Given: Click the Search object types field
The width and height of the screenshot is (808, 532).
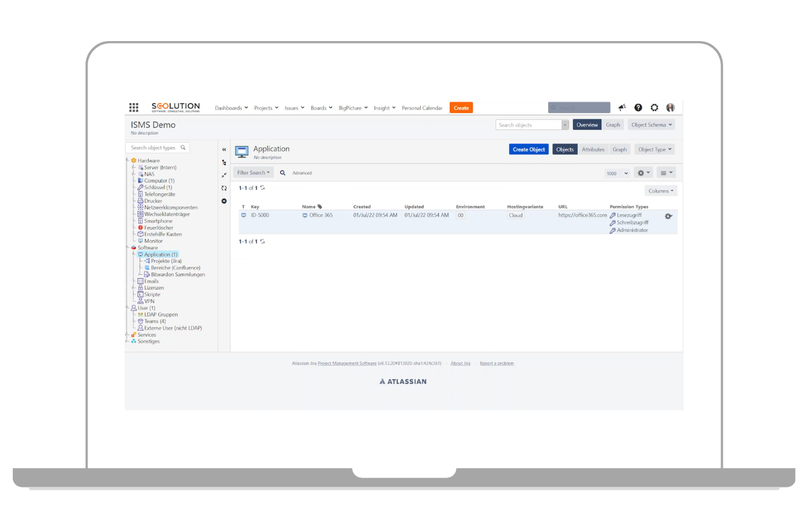Looking at the screenshot, I should 154,147.
